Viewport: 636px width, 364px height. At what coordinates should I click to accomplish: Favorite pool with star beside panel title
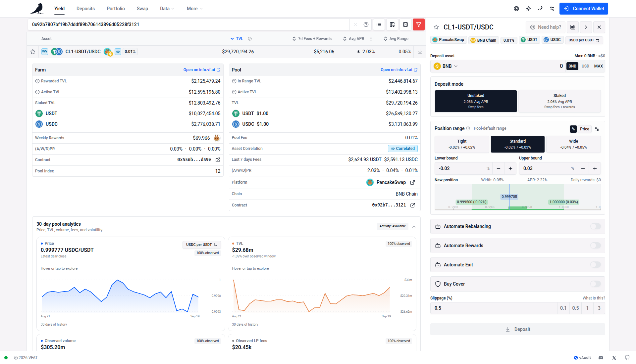click(x=436, y=27)
